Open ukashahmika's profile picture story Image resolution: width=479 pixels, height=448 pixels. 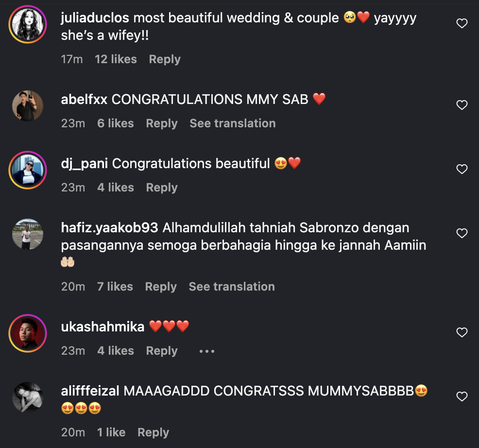(x=28, y=333)
